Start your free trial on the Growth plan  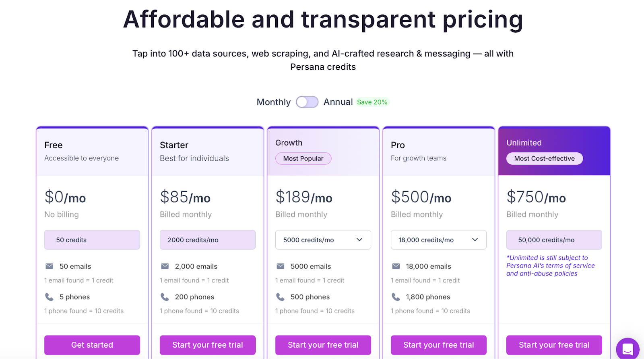(x=323, y=345)
